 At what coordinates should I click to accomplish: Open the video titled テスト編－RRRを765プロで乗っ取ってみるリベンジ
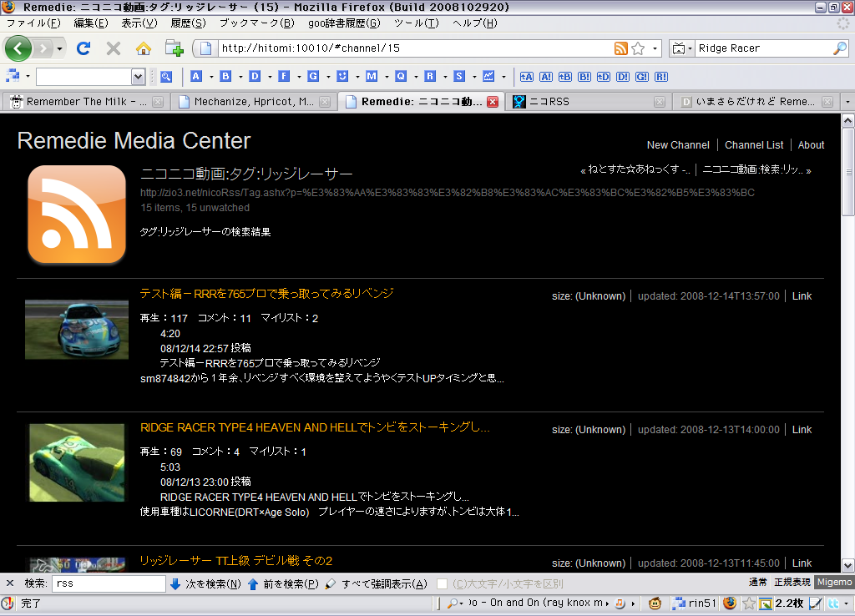(266, 293)
